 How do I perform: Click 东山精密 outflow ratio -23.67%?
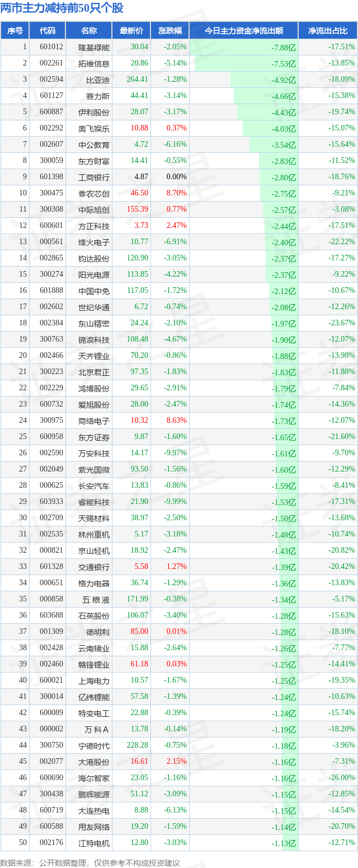tap(342, 323)
